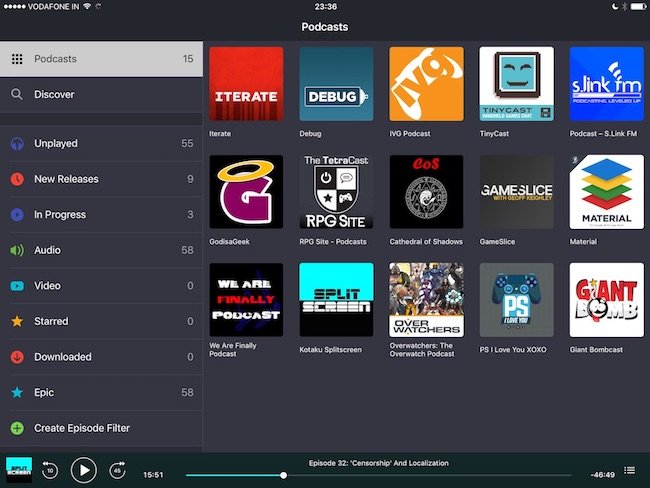Select the Podcasts sidebar row label

(55, 59)
